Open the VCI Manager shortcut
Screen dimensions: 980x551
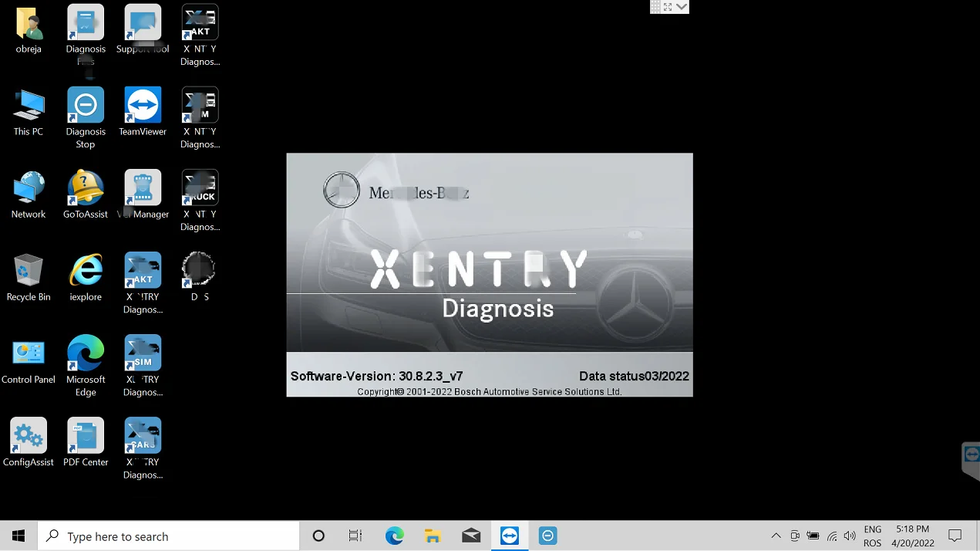[x=143, y=189]
